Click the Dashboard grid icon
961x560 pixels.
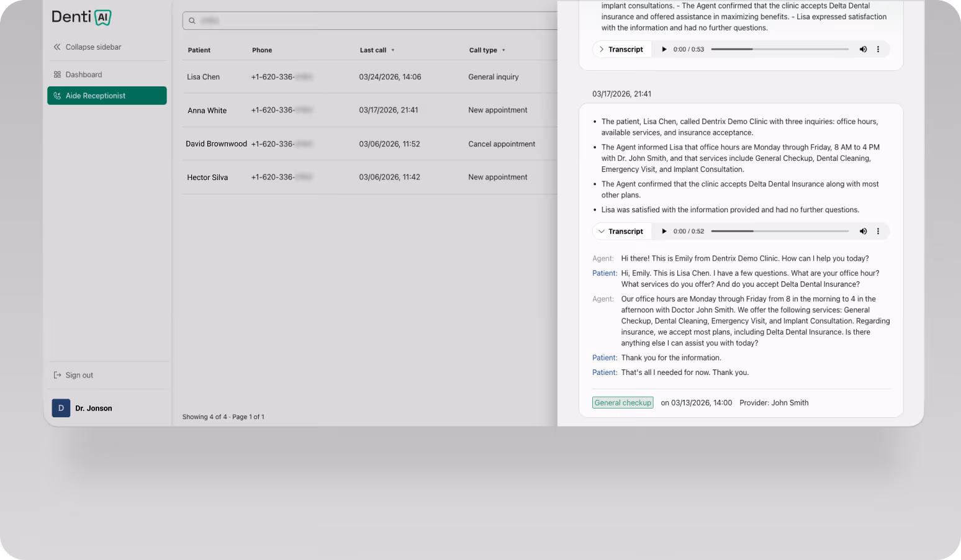[57, 75]
